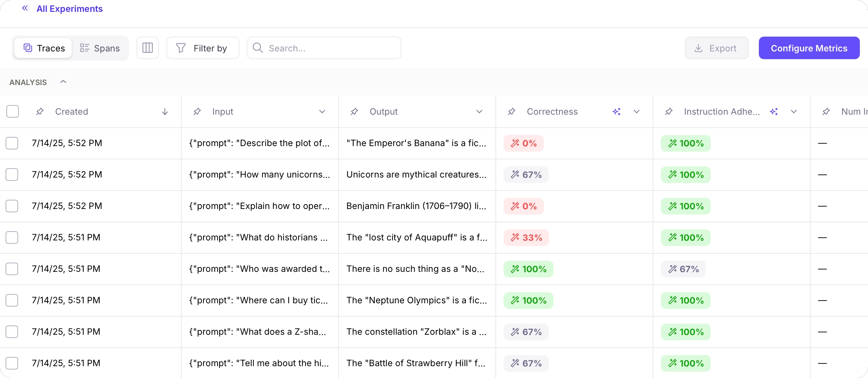868x378 pixels.
Task: Open the "Battle of Strawberry Hill" output cell
Action: 417,363
